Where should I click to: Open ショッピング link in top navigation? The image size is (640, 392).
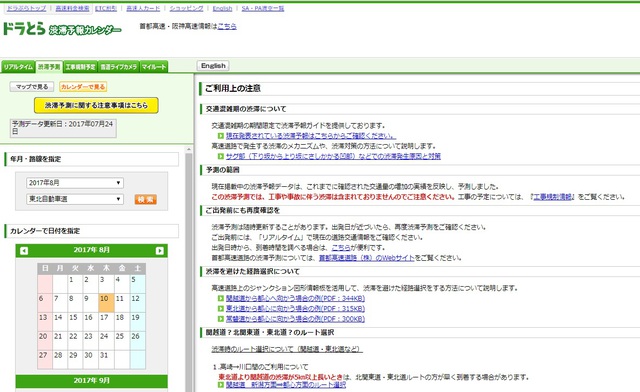point(186,8)
